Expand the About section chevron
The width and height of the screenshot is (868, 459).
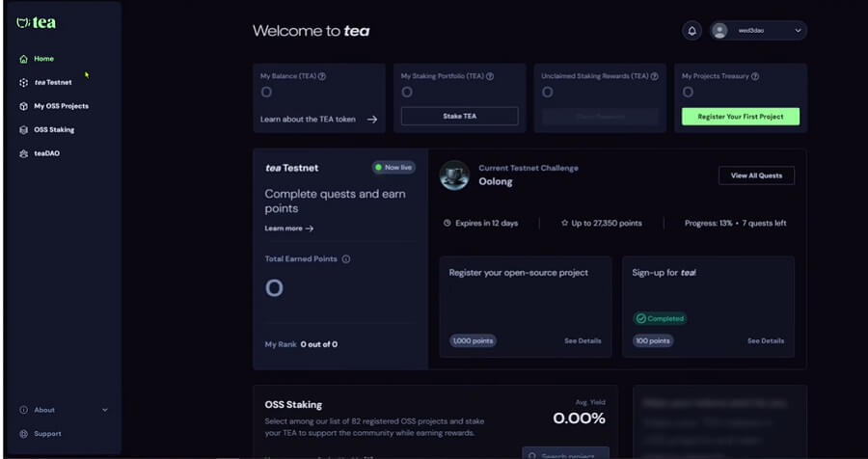point(105,410)
